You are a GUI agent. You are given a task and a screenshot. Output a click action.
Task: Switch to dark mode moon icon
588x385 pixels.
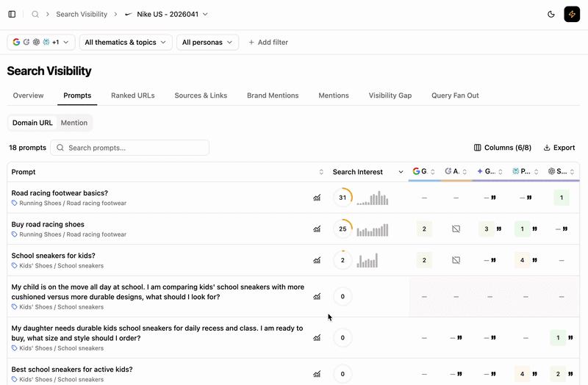(x=551, y=14)
